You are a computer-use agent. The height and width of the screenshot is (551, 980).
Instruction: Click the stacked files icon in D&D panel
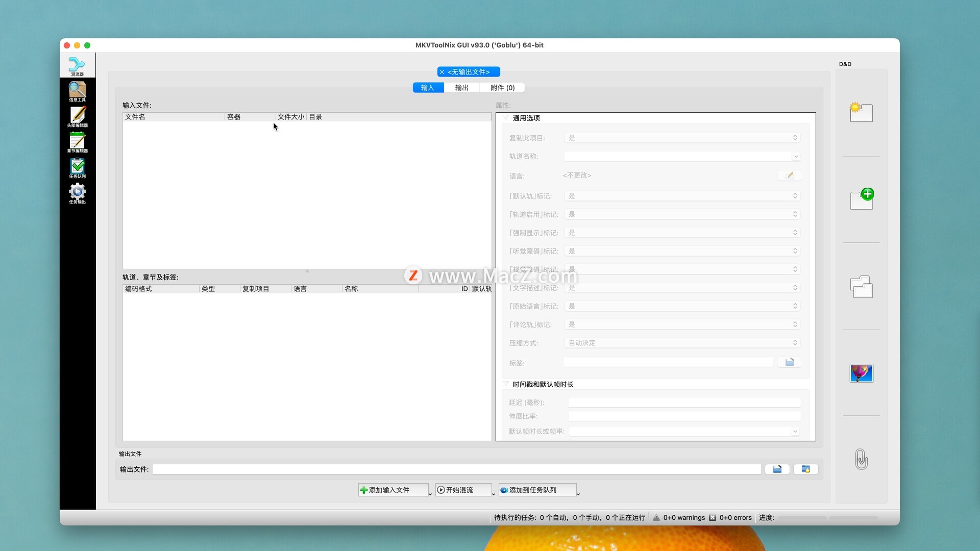[861, 287]
